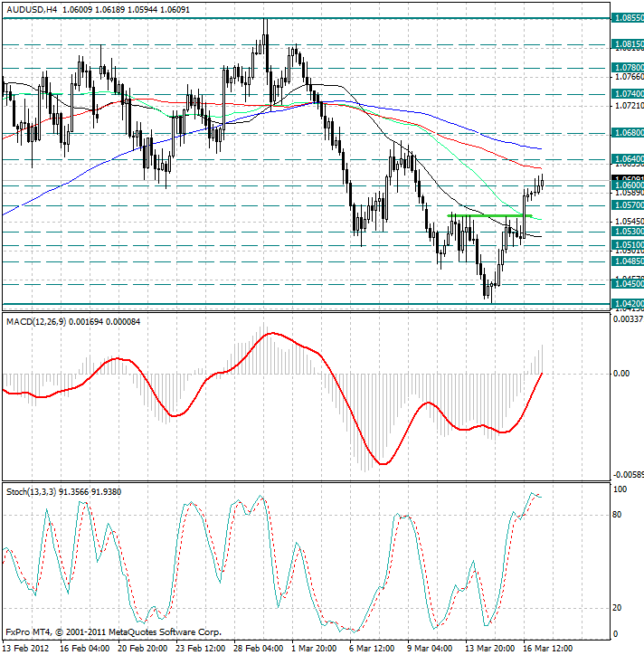Click the current price tag above 1.0600
Image resolution: width=644 pixels, height=655 pixels.
tap(628, 178)
